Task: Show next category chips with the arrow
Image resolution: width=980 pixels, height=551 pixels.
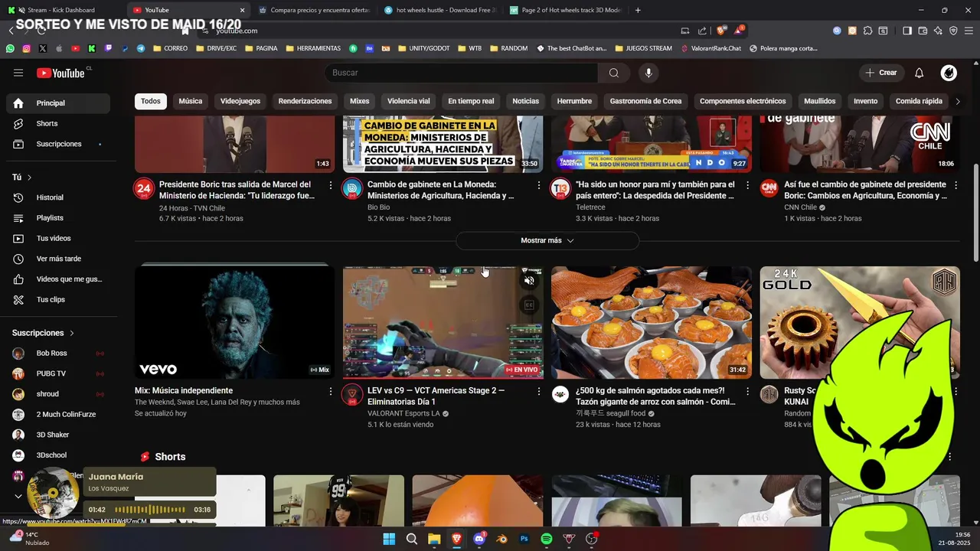Action: (957, 101)
